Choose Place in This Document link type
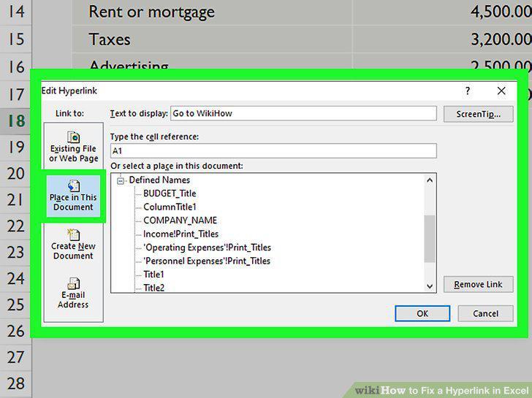 73,196
